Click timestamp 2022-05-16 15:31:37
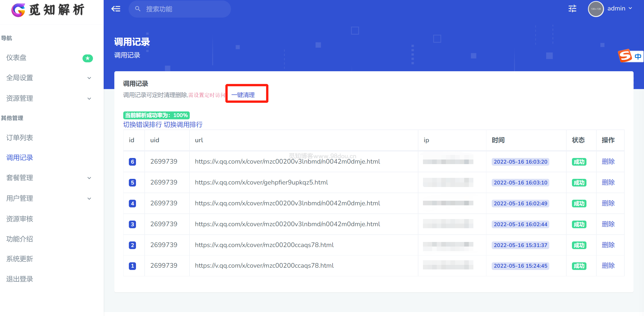 tap(520, 245)
